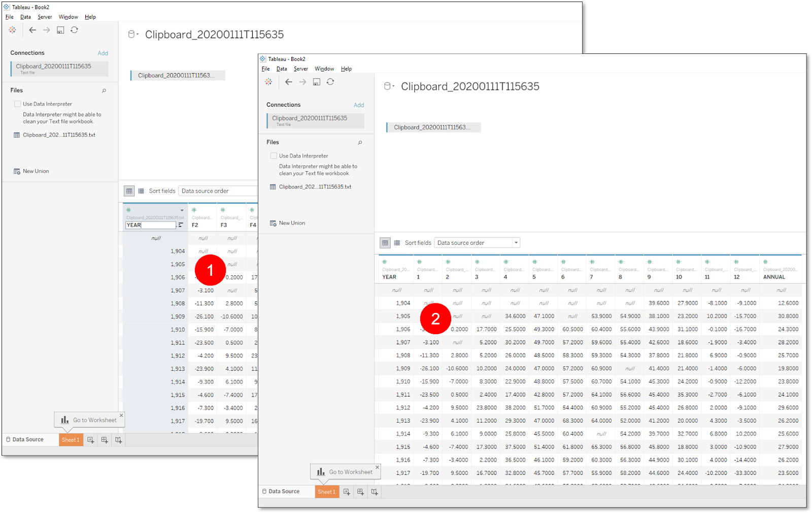The height and width of the screenshot is (513, 812).
Task: Click the save icon in the back window toolbar
Action: click(60, 30)
